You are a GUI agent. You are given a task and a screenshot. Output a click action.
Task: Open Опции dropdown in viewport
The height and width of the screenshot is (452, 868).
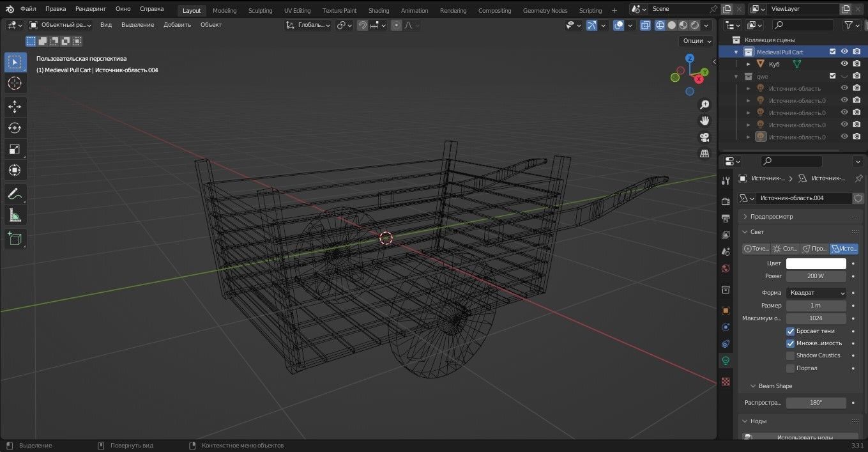696,40
